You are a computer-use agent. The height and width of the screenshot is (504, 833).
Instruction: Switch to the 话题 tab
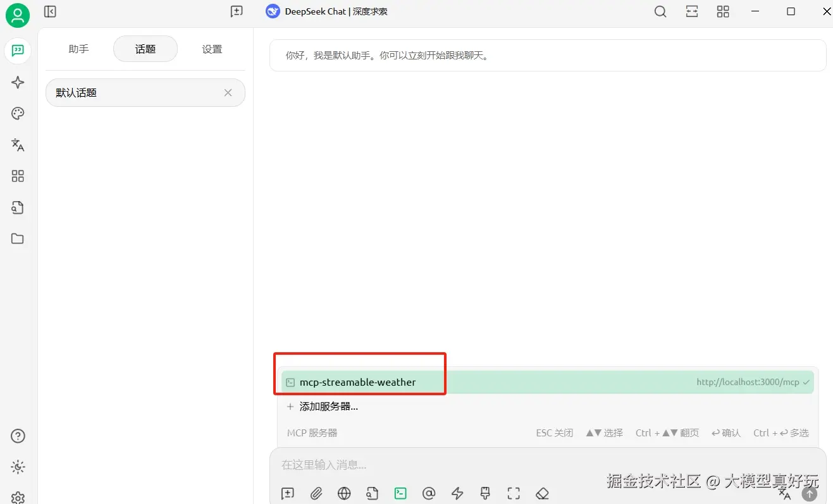pyautogui.click(x=145, y=49)
